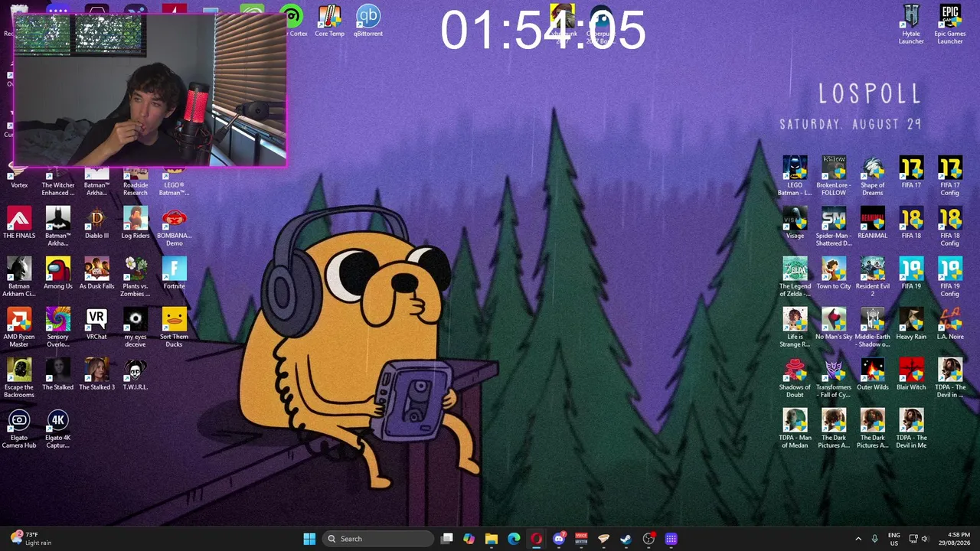Open the Resident Evil 2 shortcut
The image size is (980, 551).
(x=873, y=277)
